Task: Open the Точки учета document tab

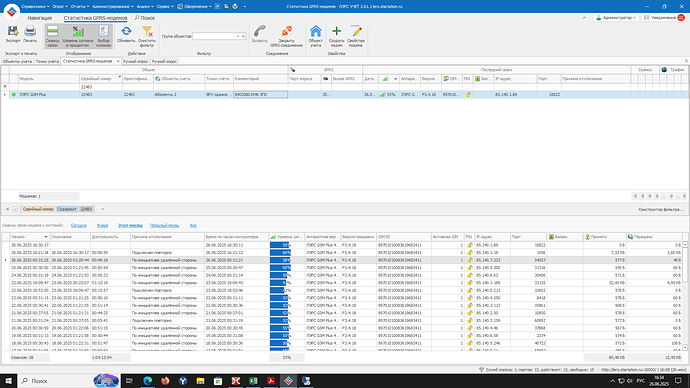Action: pos(47,61)
